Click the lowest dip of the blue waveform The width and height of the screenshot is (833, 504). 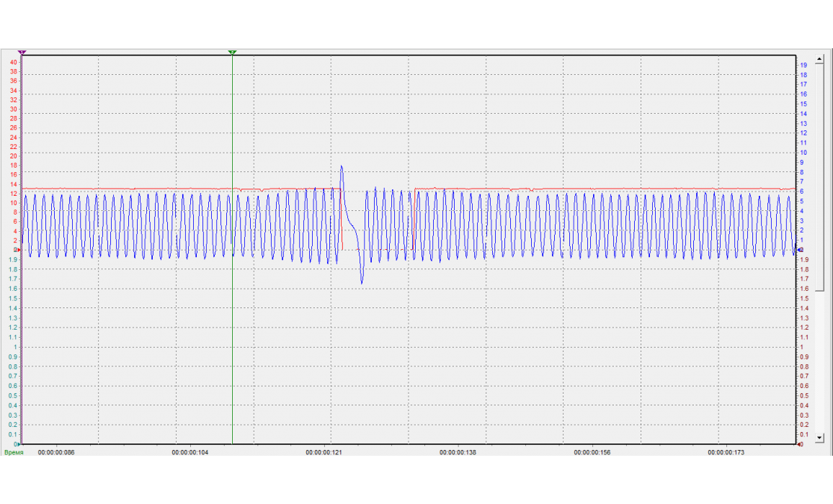(x=362, y=283)
